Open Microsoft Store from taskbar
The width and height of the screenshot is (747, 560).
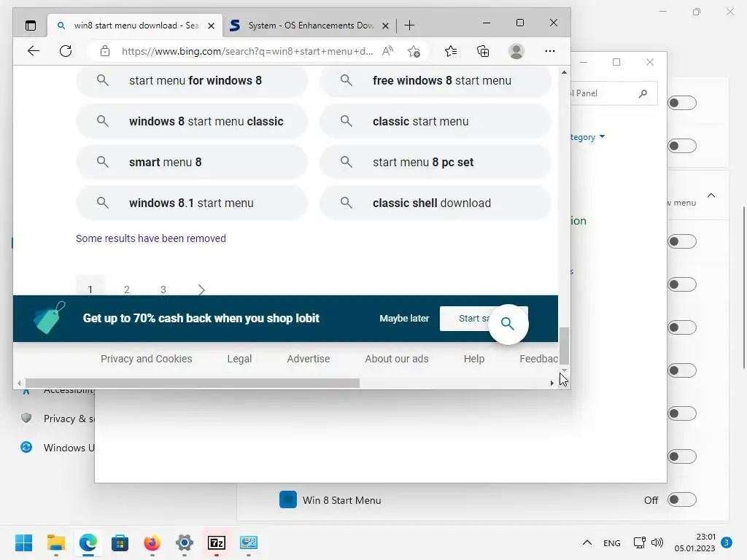(120, 542)
